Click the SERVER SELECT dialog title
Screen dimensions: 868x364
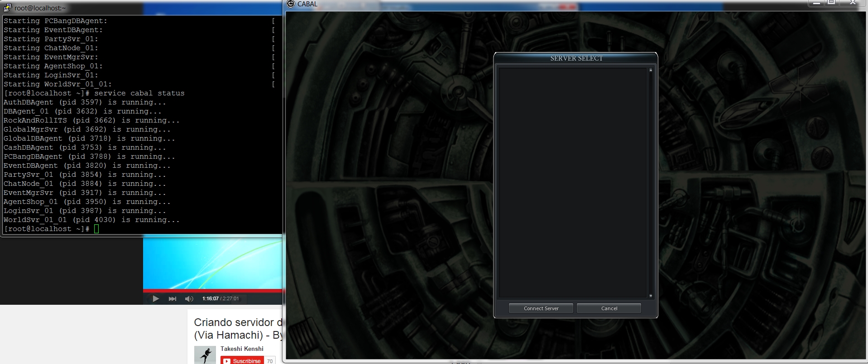click(x=576, y=58)
